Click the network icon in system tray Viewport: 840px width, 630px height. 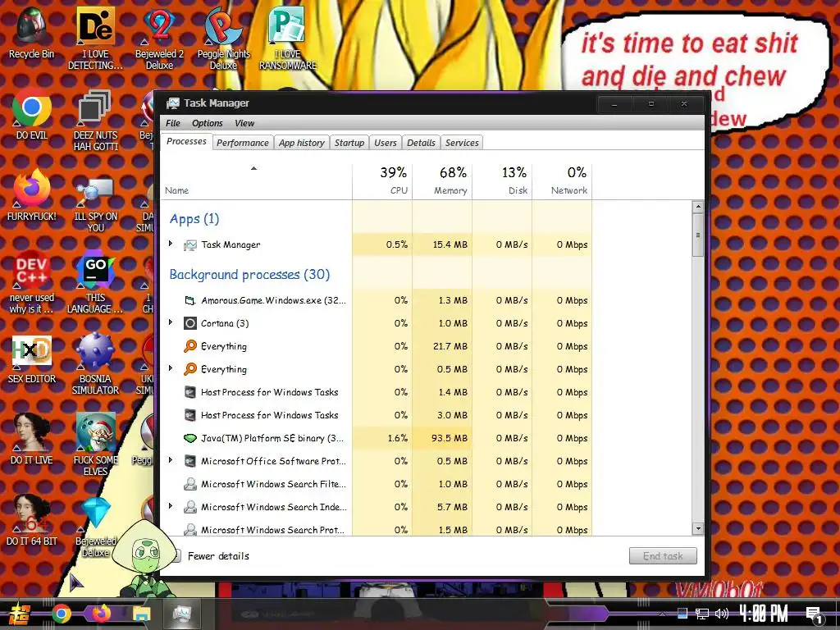point(702,614)
